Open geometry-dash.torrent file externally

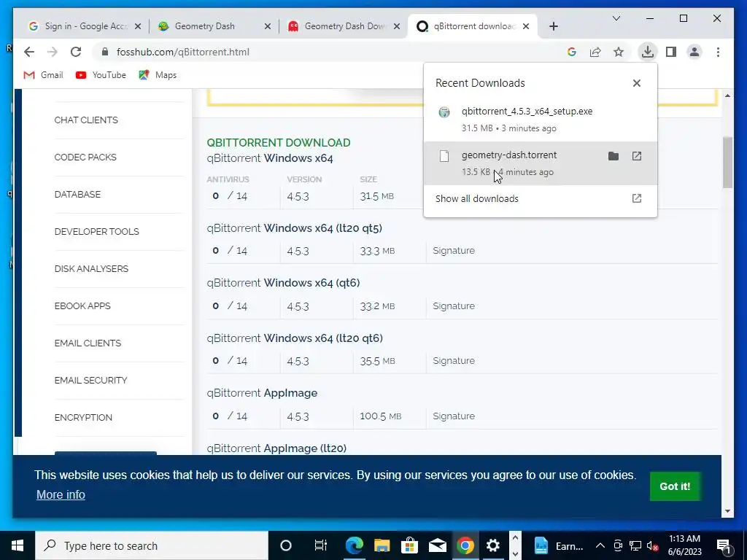[x=636, y=156]
